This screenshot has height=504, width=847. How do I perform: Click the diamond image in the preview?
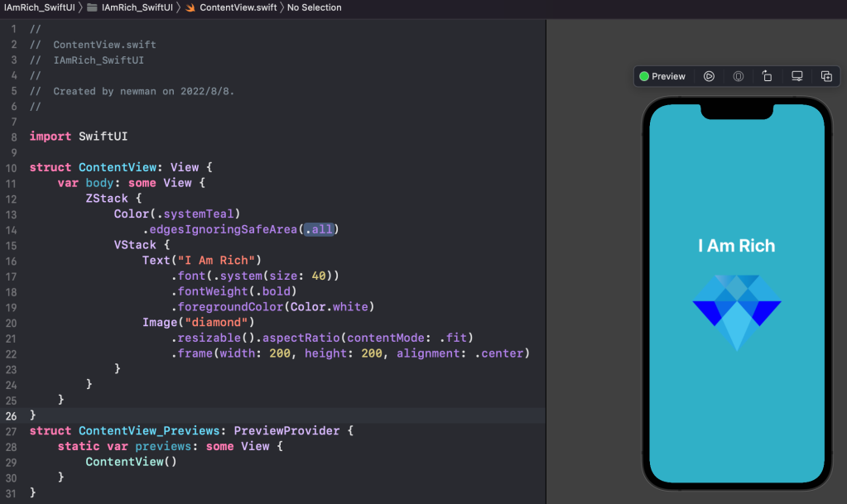[x=736, y=312]
